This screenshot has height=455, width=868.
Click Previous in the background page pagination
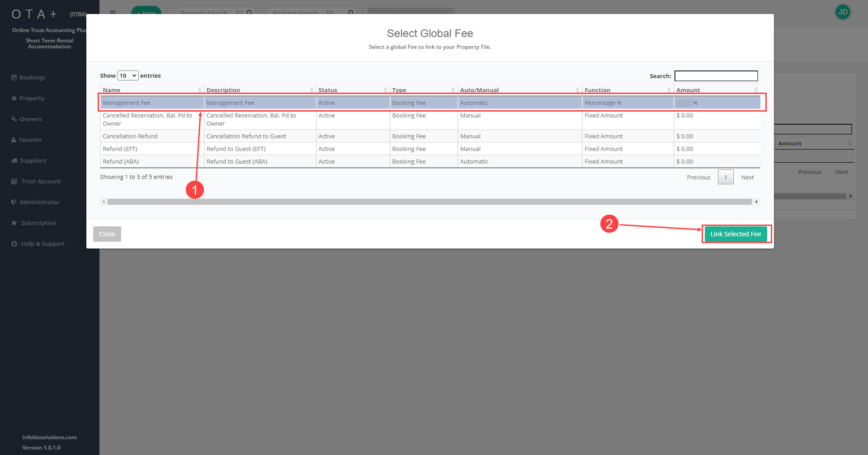click(x=810, y=172)
